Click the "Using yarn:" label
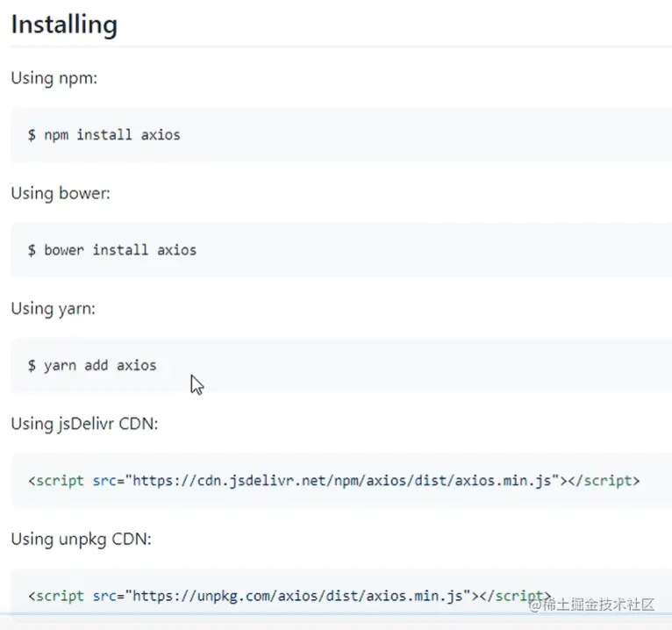 pos(54,308)
